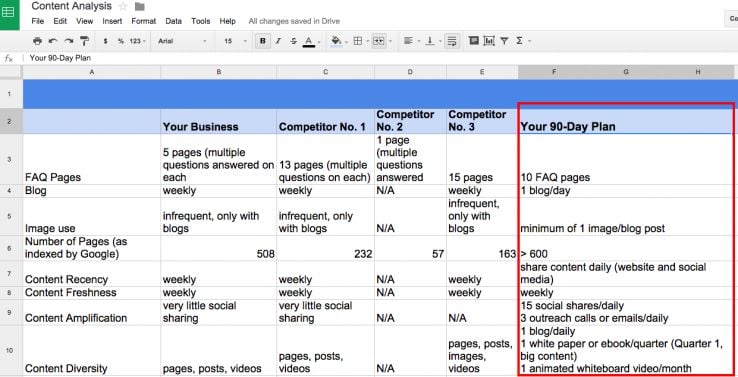Insert a chart
The width and height of the screenshot is (738, 377).
pyautogui.click(x=489, y=41)
